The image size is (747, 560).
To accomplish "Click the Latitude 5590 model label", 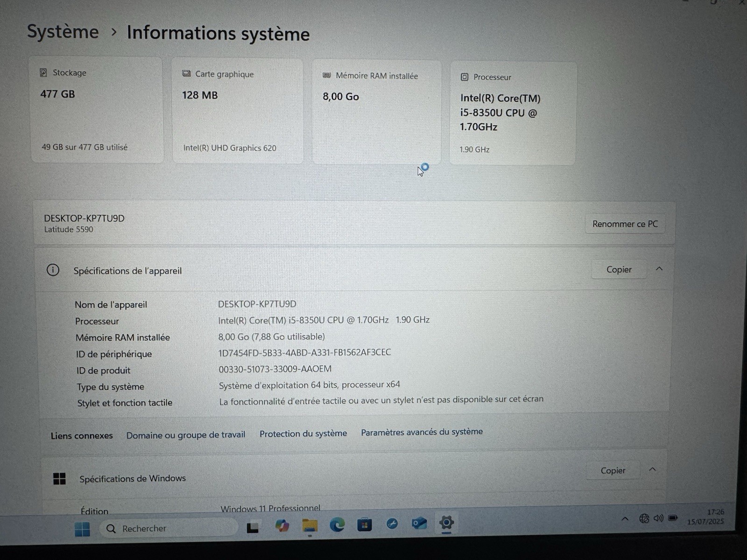I will click(69, 230).
